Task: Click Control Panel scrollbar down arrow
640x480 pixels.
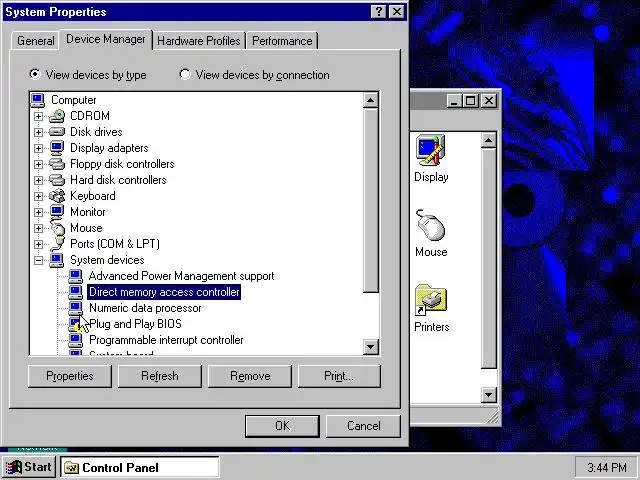Action: click(x=489, y=395)
